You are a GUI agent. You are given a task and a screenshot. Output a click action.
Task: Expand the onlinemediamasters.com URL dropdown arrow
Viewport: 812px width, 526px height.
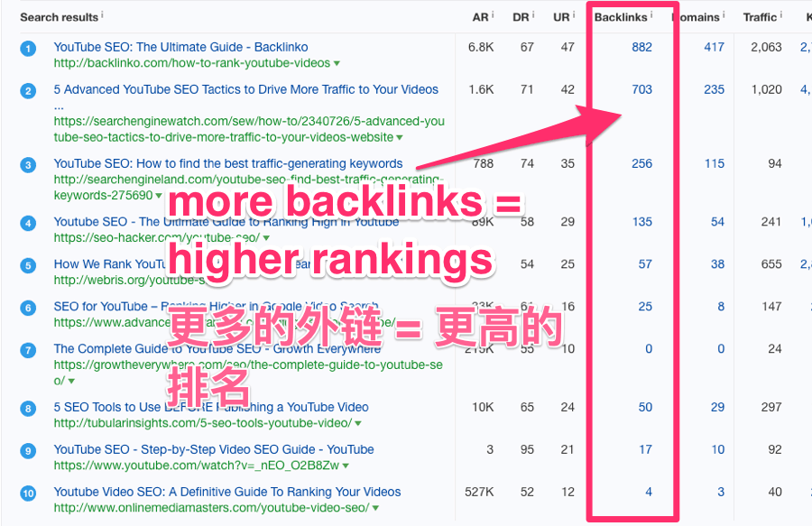pos(375,508)
